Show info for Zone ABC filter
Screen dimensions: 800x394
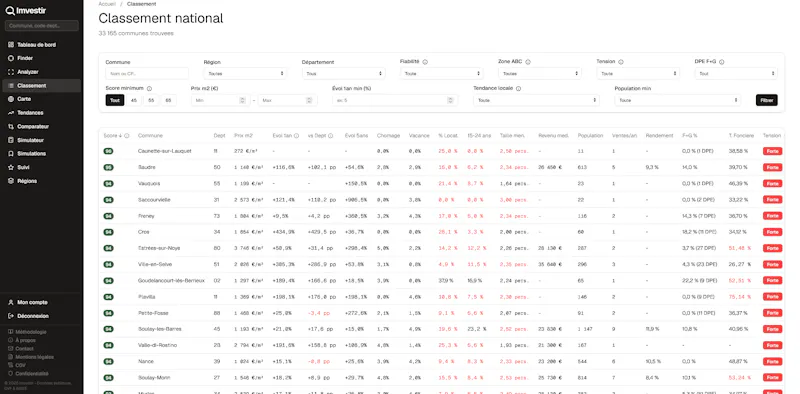click(528, 62)
